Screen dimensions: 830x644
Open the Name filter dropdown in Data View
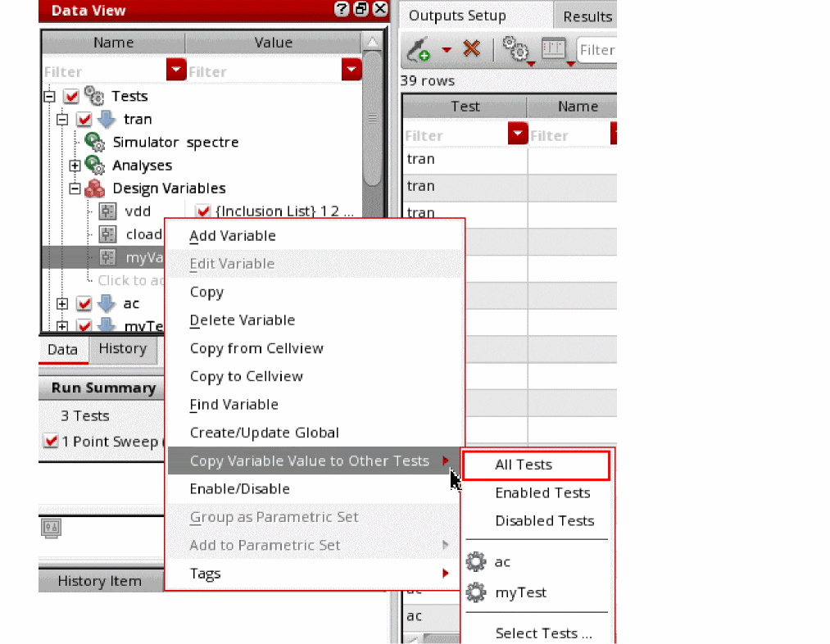click(176, 70)
